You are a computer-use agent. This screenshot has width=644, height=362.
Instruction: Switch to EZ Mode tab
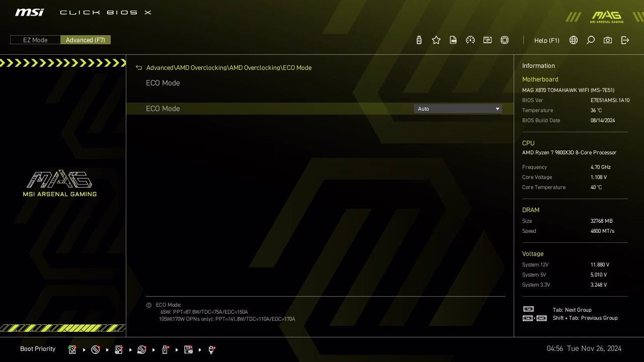(35, 40)
